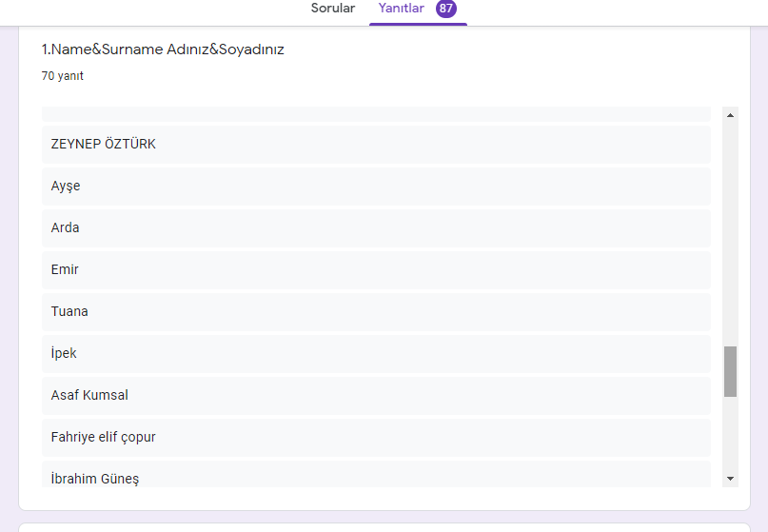Viewport: 768px width, 532px height.
Task: Select the İpek response row
Action: pos(376,354)
